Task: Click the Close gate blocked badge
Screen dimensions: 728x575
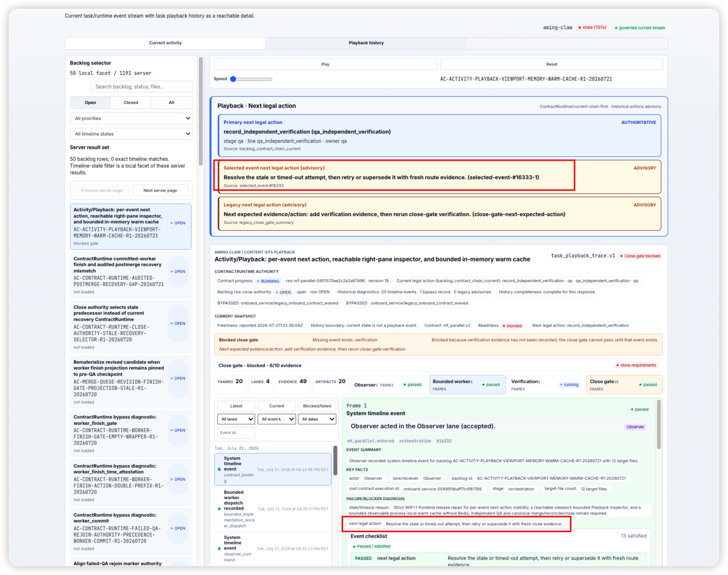Action: [640, 256]
